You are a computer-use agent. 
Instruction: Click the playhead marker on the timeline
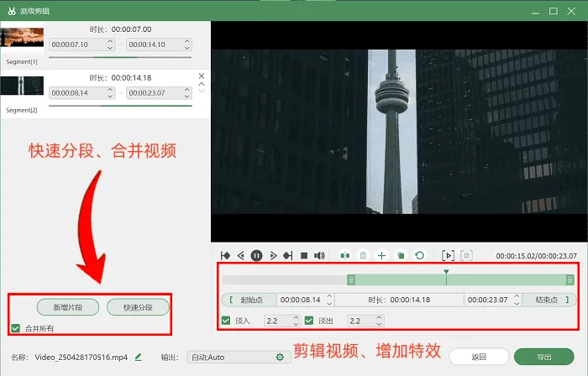coord(446,272)
